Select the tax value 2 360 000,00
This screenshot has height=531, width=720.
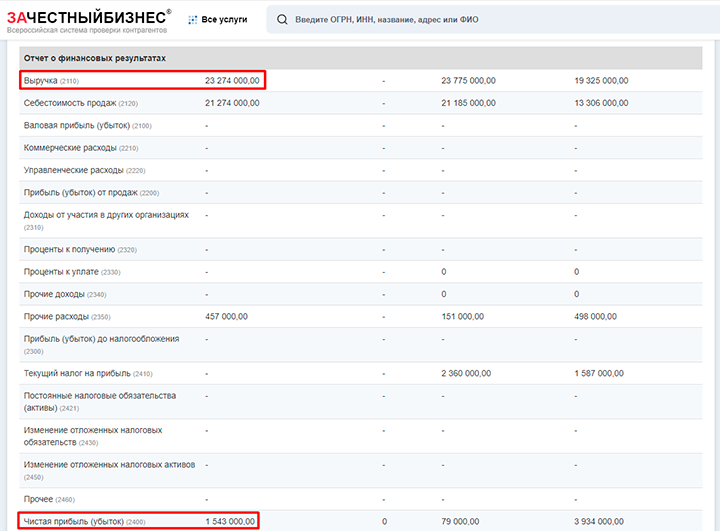tap(466, 373)
